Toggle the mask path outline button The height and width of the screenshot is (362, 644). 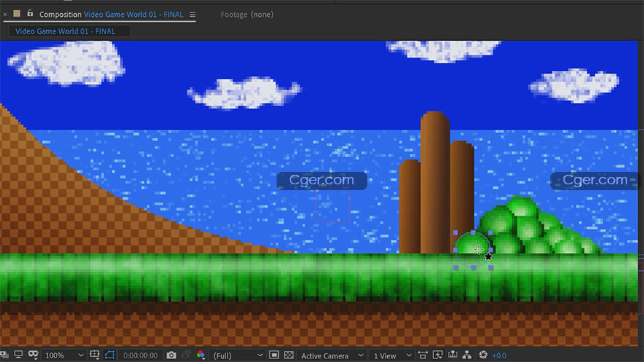pos(110,355)
